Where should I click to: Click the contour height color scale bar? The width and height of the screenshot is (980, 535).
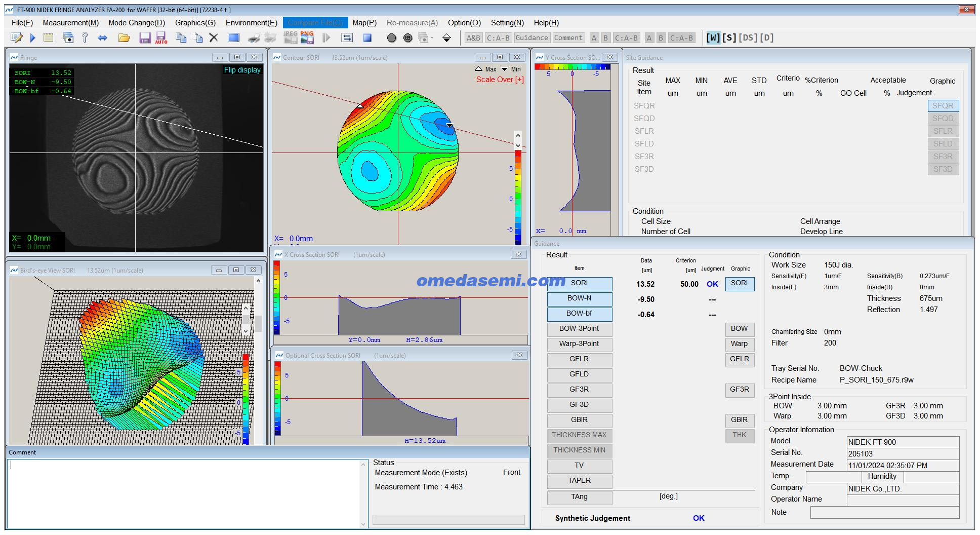coord(518,198)
